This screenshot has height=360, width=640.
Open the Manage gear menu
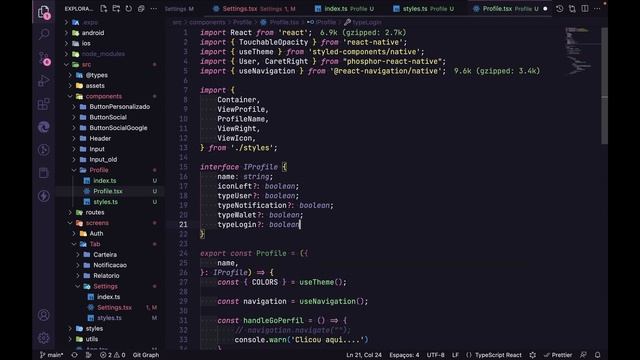coord(44,338)
